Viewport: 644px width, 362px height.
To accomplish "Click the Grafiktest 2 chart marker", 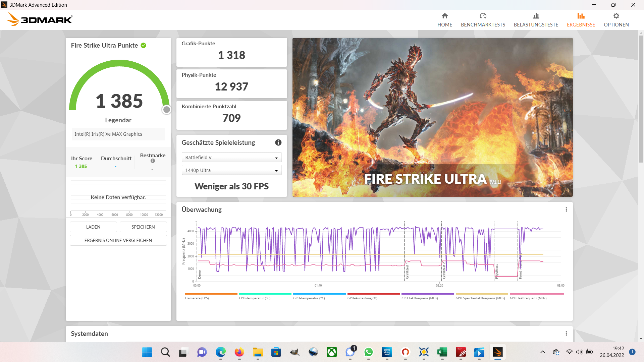I will coord(444,270).
